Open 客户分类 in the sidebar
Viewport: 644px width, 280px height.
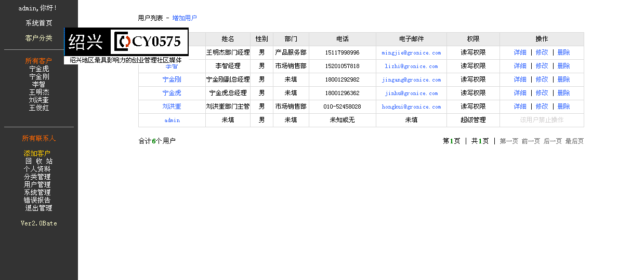tap(39, 38)
